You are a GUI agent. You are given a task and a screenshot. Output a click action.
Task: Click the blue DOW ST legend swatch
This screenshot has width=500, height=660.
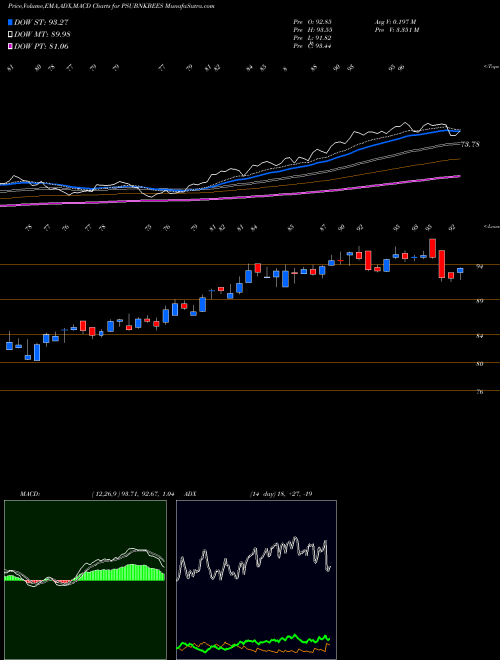coord(11,22)
